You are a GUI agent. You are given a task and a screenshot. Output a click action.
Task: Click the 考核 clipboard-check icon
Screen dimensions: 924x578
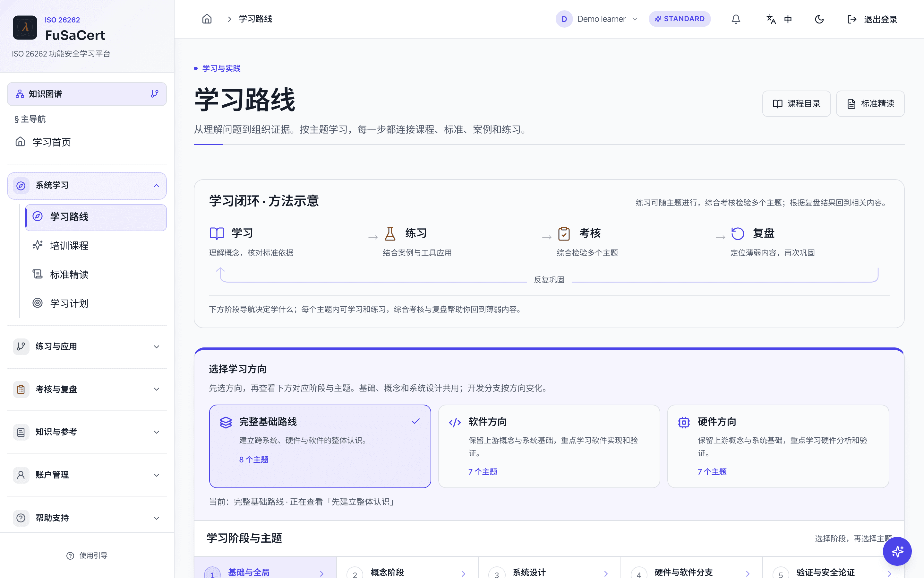564,233
